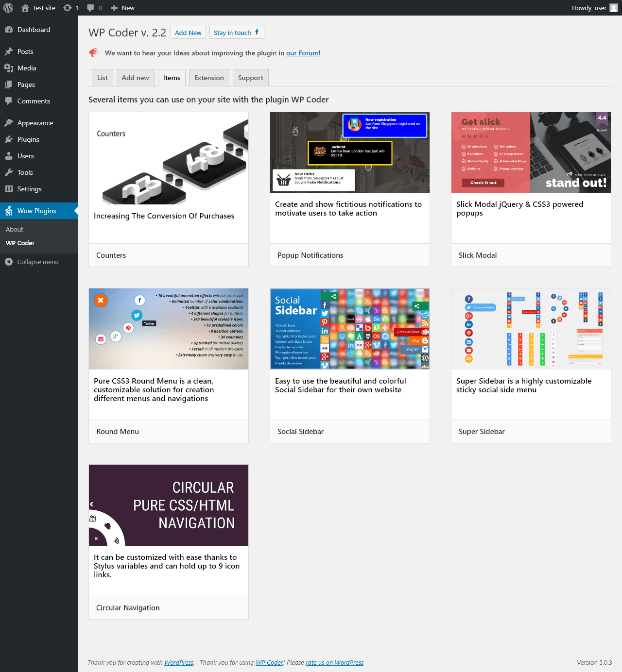Click the Users person icon
Viewport: 622px width, 672px height.
(9, 156)
